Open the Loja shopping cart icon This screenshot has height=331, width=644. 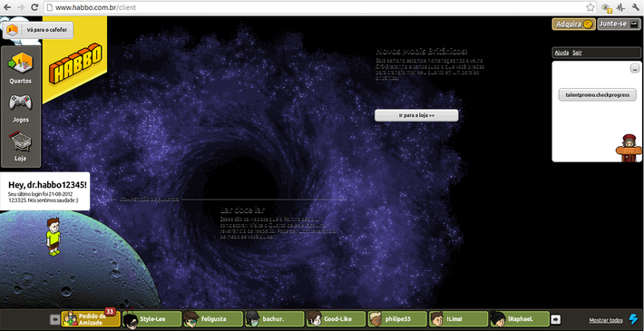click(21, 141)
